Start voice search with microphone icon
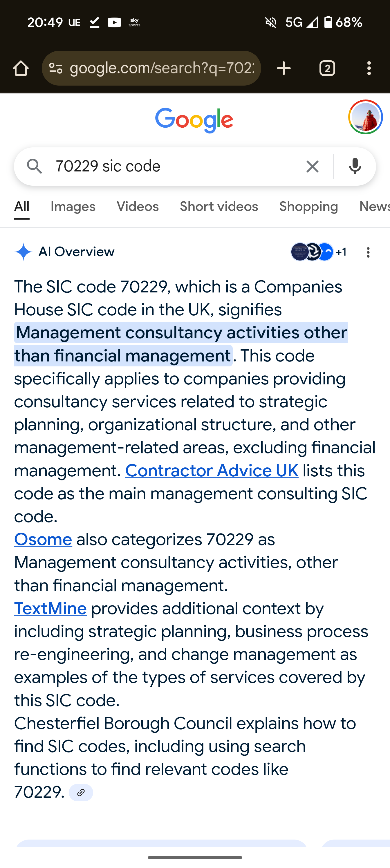 355,167
